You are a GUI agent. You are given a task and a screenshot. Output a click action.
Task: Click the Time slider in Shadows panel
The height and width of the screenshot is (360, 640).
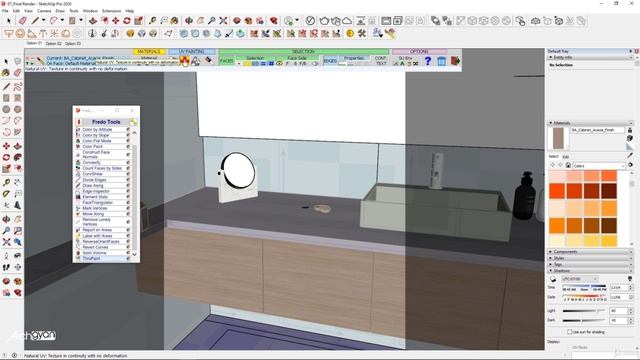tap(584, 287)
